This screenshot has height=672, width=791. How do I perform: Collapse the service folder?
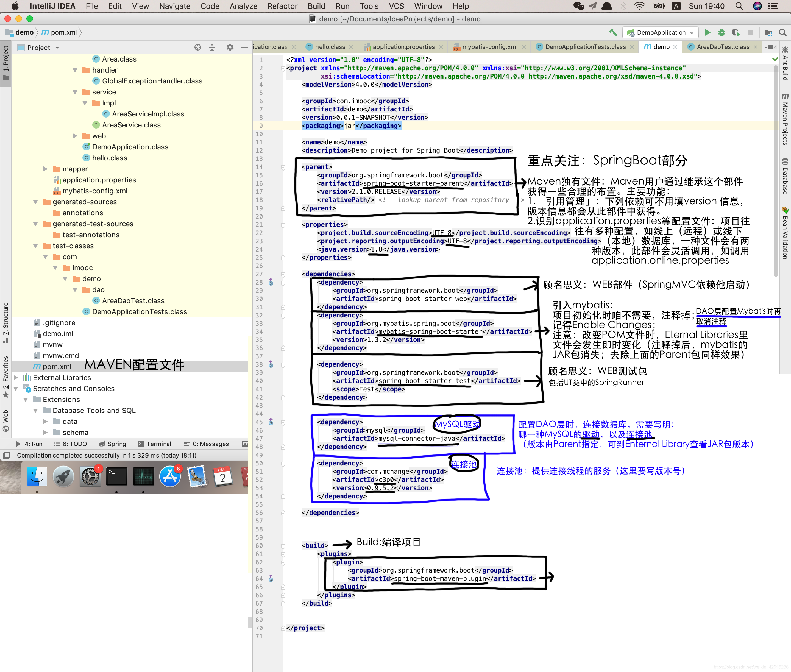pos(75,92)
